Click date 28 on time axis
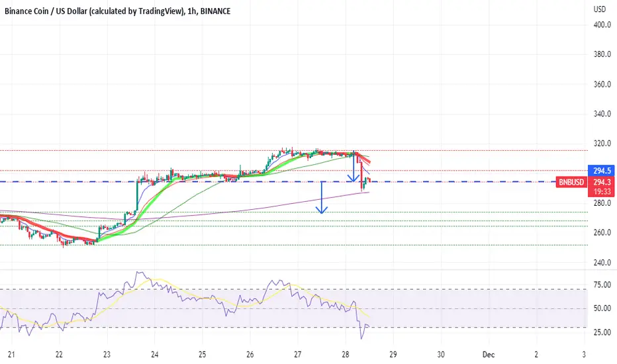The height and width of the screenshot is (364, 617). [346, 355]
